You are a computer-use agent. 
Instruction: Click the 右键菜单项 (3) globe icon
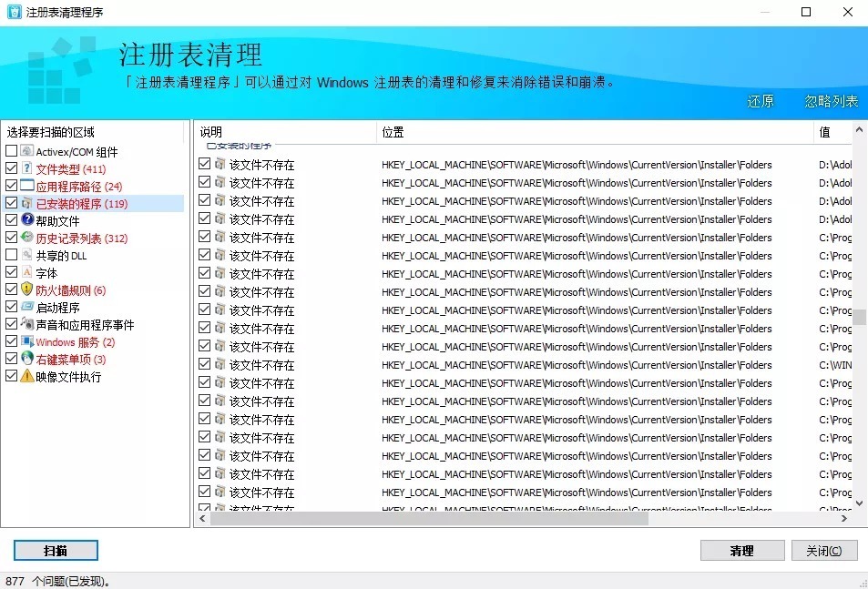(x=27, y=358)
